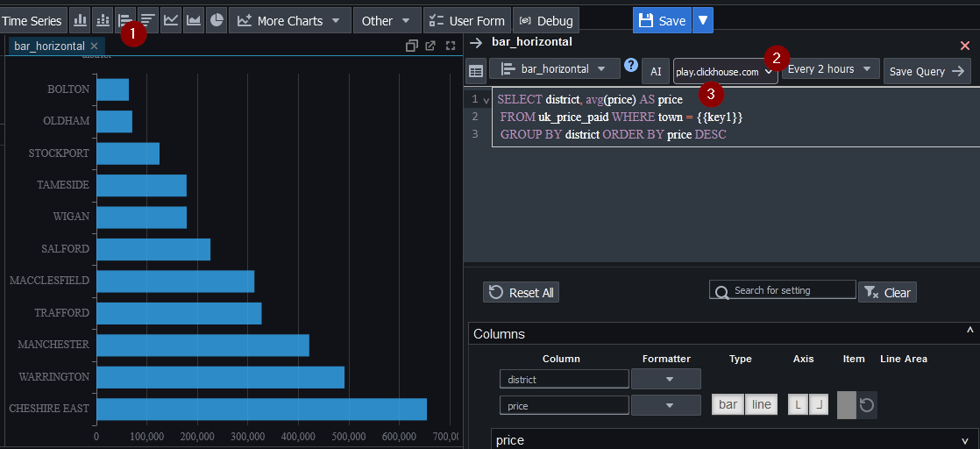Select the area chart icon
Image resolution: width=980 pixels, height=449 pixels.
tap(194, 21)
